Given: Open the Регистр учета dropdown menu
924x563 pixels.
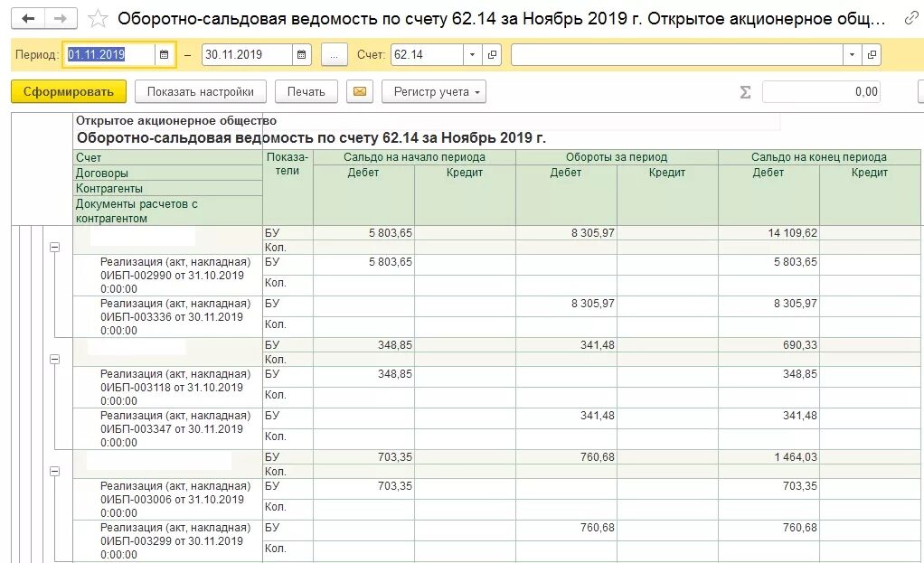Looking at the screenshot, I should pyautogui.click(x=434, y=92).
